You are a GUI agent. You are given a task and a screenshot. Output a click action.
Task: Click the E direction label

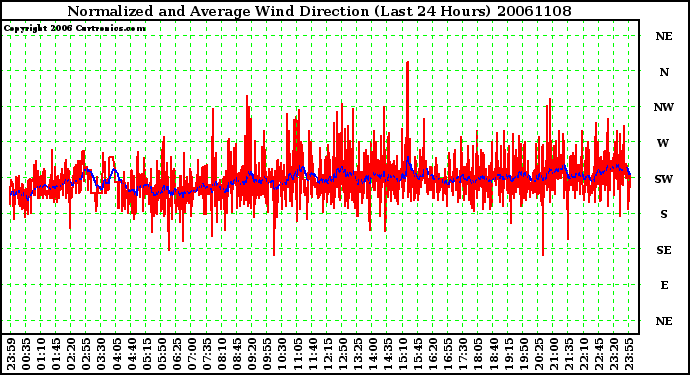[x=664, y=286]
